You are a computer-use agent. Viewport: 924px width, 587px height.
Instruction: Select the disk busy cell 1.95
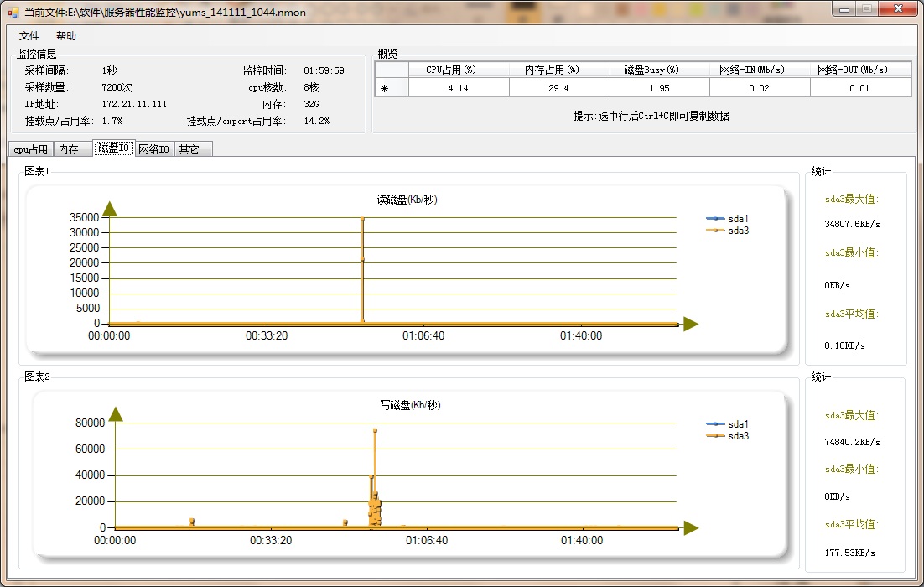(659, 88)
